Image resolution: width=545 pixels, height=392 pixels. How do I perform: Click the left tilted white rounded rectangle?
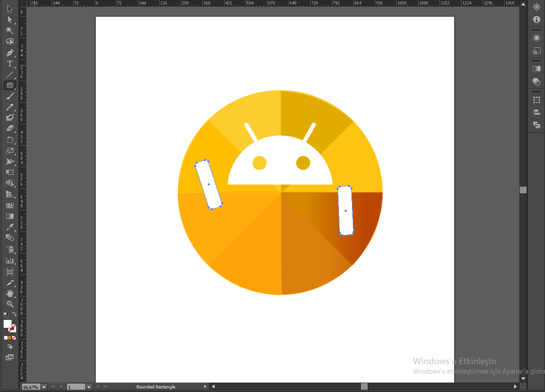[x=209, y=184]
